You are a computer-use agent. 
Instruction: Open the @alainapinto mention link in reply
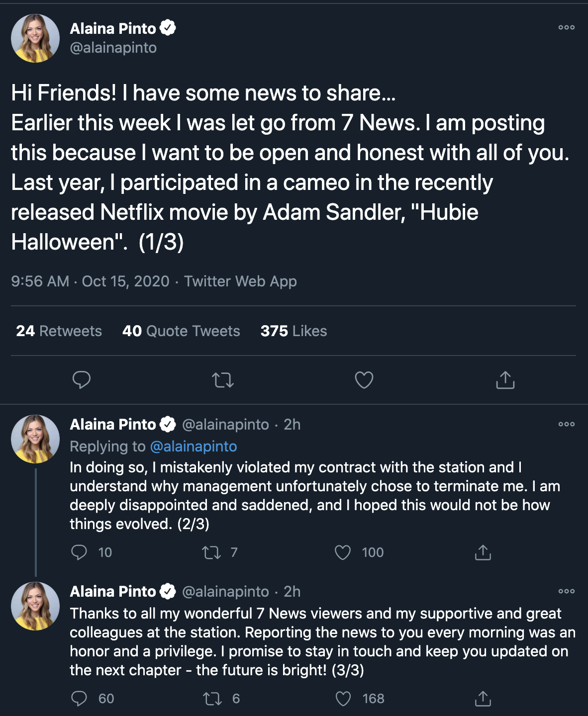coord(194,447)
